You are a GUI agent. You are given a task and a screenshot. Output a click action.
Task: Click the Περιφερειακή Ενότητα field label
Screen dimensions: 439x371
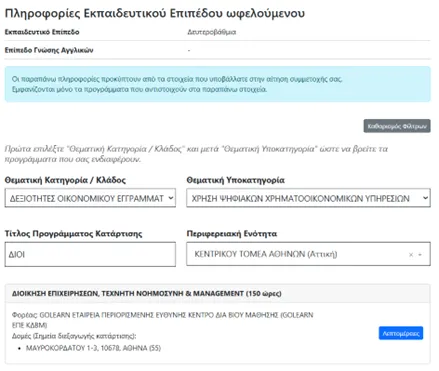pyautogui.click(x=232, y=234)
